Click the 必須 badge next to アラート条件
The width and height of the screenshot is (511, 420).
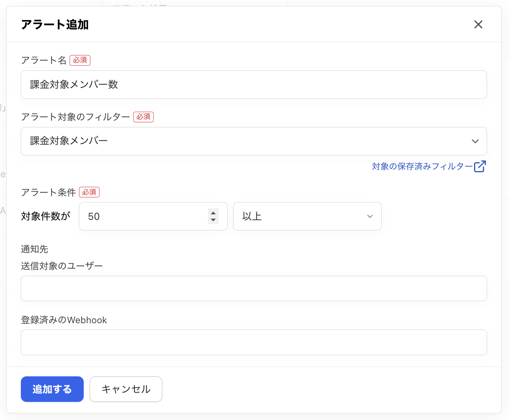(x=89, y=192)
